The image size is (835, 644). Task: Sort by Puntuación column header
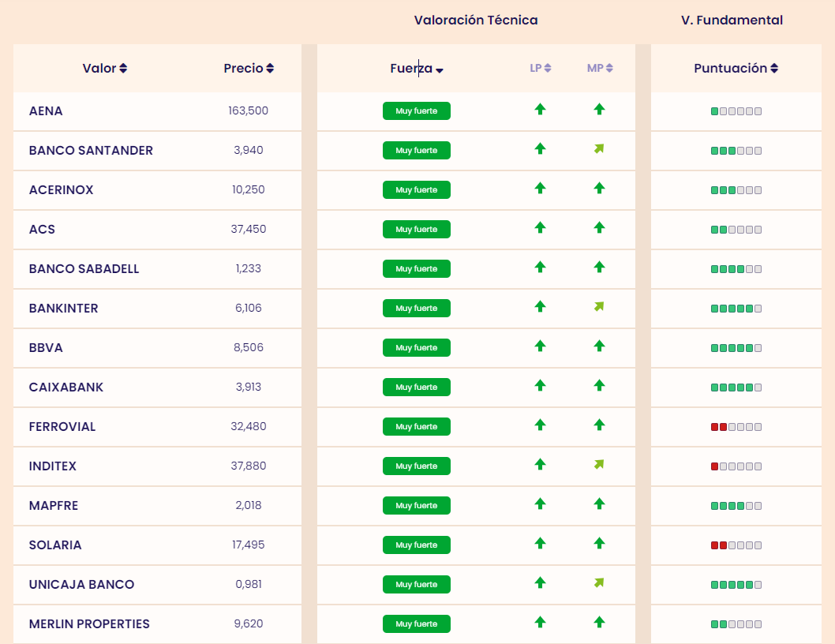(x=736, y=68)
